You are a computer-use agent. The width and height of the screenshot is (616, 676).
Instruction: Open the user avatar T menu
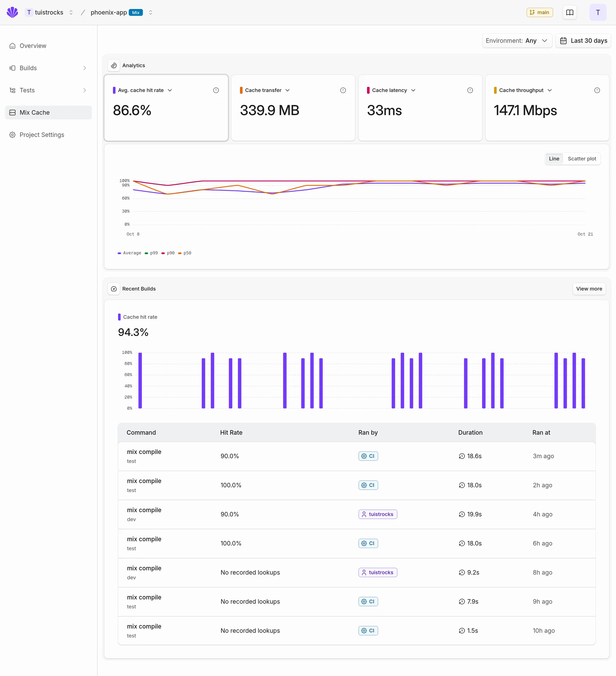[598, 13]
